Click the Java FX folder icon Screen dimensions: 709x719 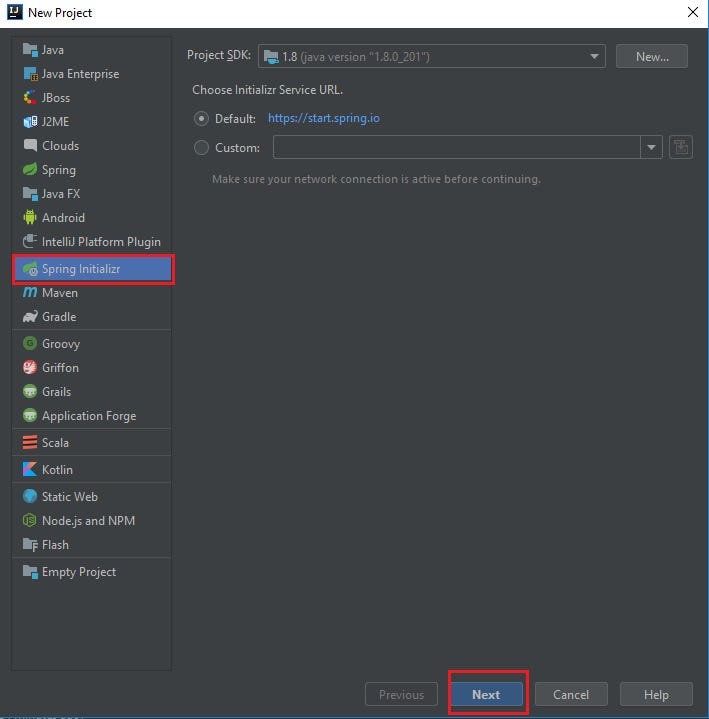(x=30, y=194)
